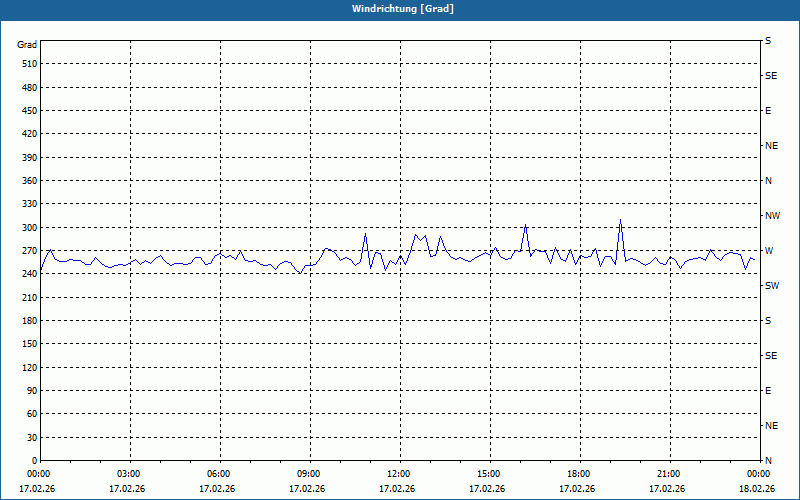
Task: Click the 21:00 time label on x-axis
Action: (669, 474)
